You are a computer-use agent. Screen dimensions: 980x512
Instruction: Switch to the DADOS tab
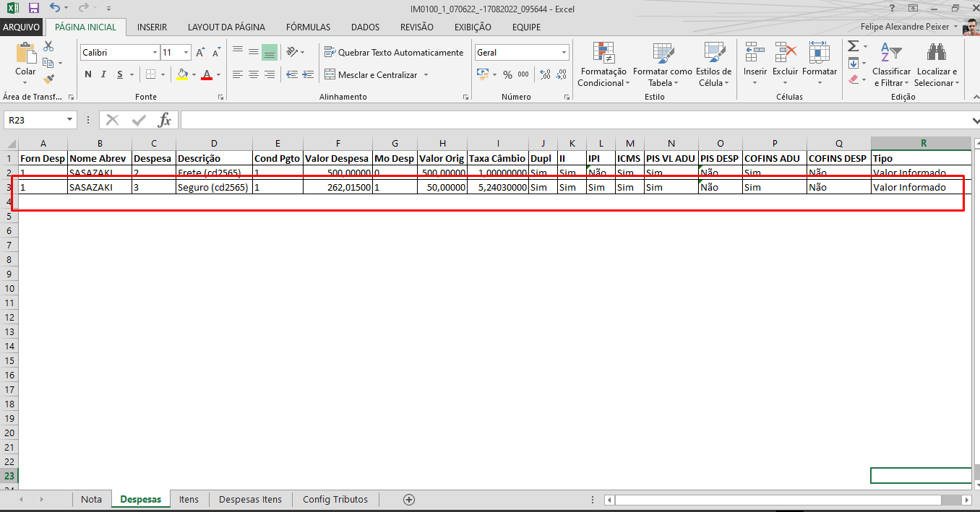(365, 27)
